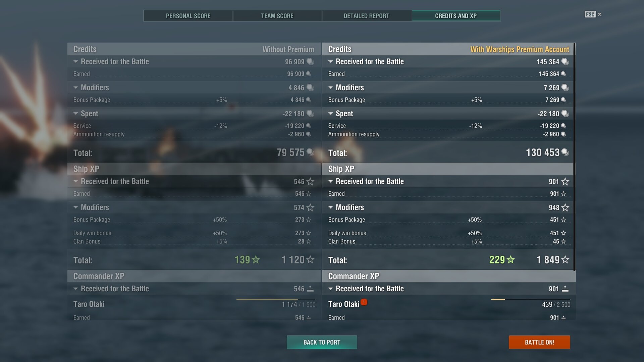This screenshot has height=362, width=644.
Task: Collapse premium credits Received for the Battle
Action: pos(331,62)
